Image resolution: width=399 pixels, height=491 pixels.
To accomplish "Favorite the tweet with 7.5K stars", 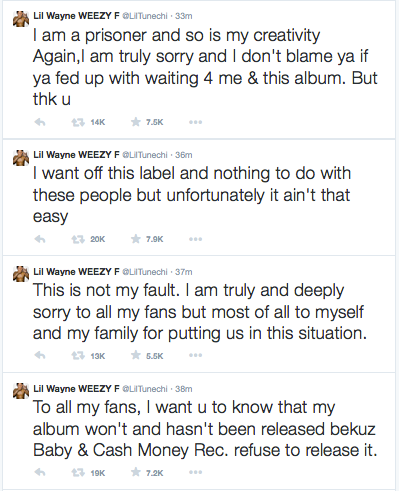I will coord(136,122).
